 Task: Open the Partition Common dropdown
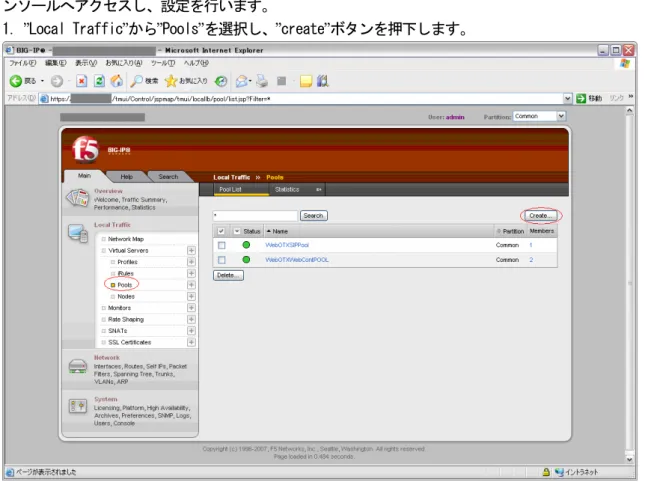pos(539,116)
